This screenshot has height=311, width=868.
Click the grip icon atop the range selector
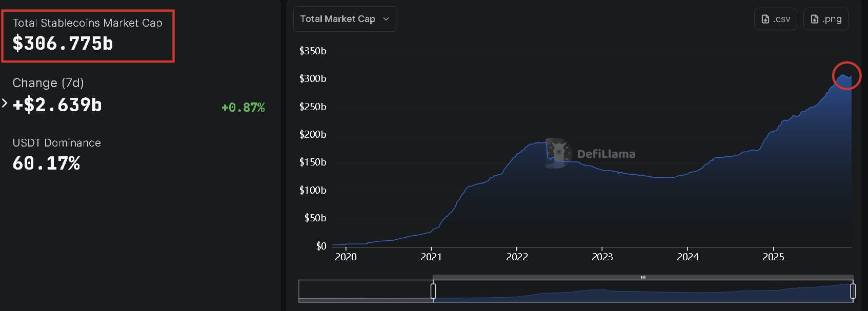[643, 277]
